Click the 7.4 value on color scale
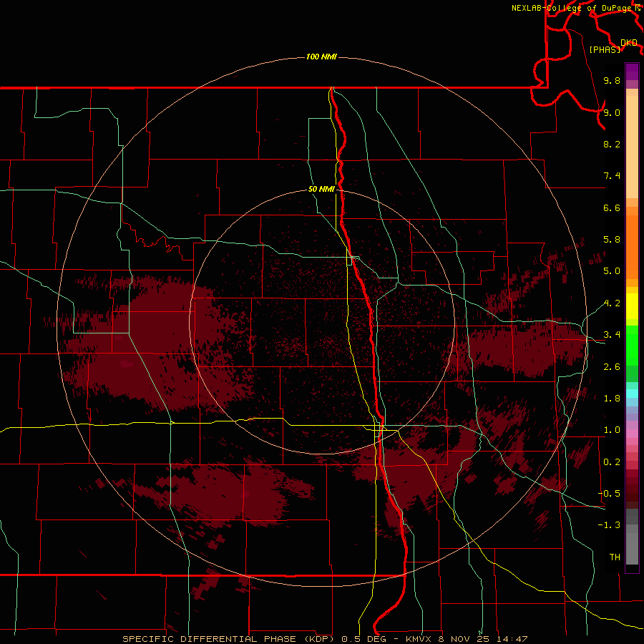Image resolution: width=644 pixels, height=644 pixels. (612, 176)
